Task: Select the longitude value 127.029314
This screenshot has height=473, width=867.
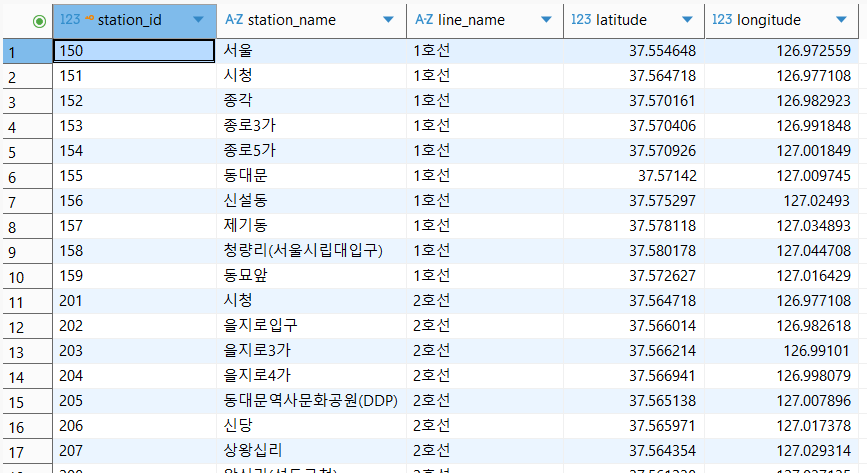Action: click(782, 451)
